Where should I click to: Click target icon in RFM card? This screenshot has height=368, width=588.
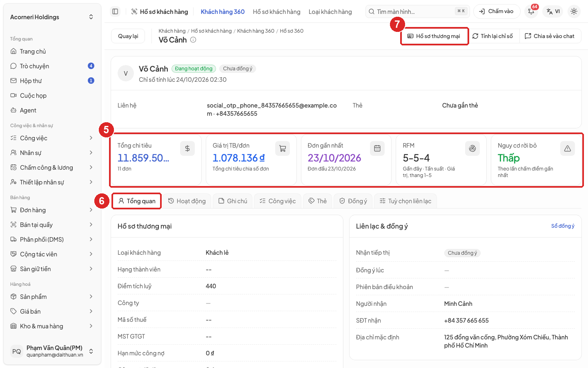pos(472,148)
